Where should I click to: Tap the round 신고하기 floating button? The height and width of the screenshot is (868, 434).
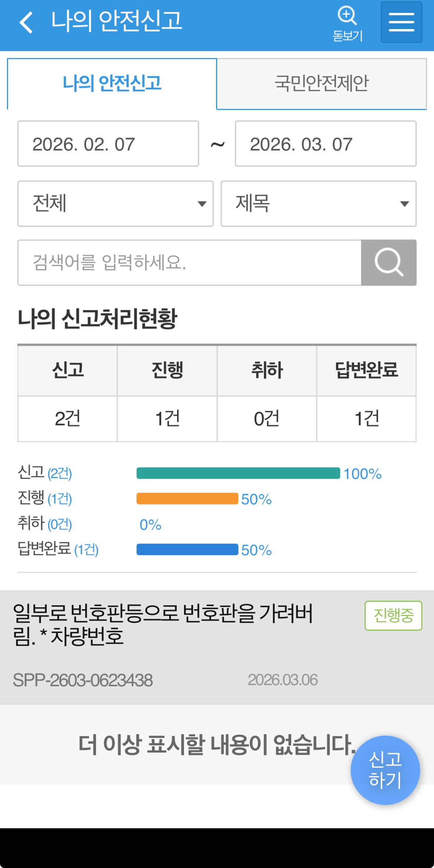pyautogui.click(x=385, y=770)
